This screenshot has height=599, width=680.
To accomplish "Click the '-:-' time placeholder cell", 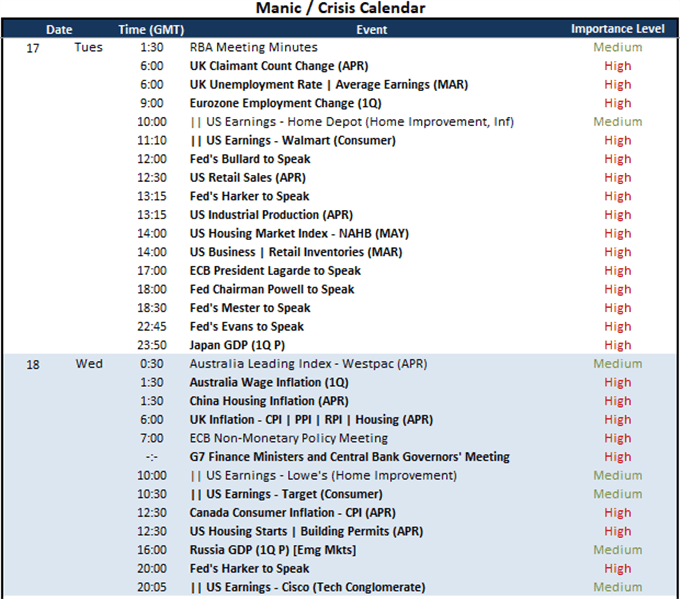I will (x=152, y=457).
